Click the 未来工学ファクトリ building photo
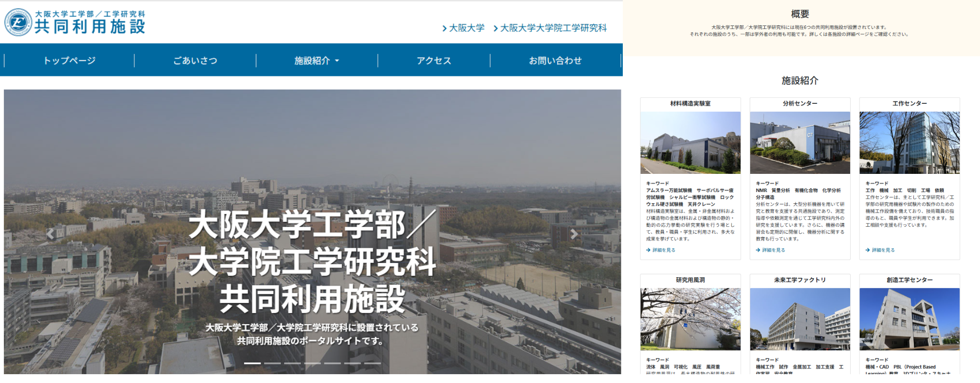The image size is (980, 383). tap(800, 319)
